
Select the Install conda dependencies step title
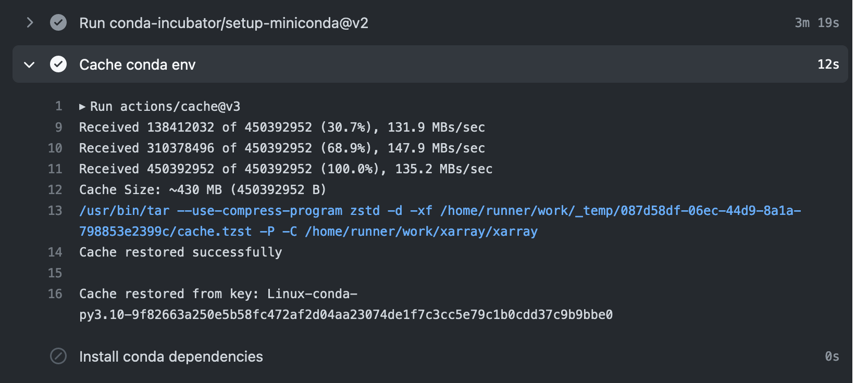click(x=171, y=356)
